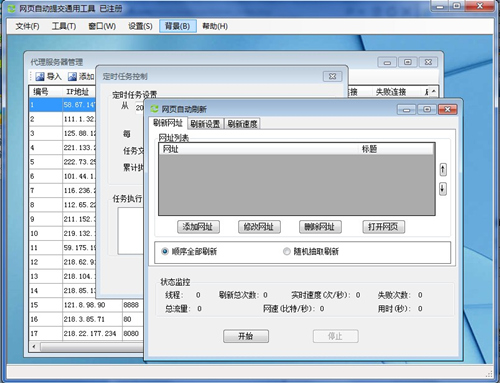500x383 pixels.
Task: Select proxy row 8 with IP 112.65.2
Action: pos(63,205)
